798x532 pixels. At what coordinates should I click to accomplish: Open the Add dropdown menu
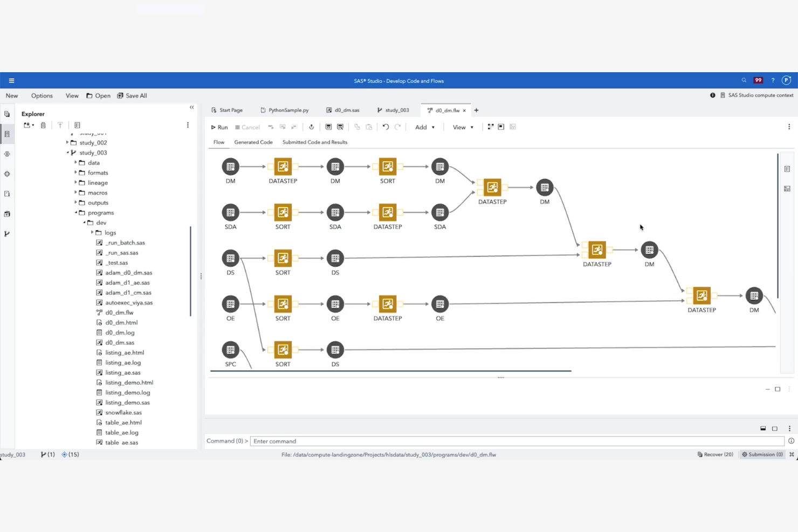(x=425, y=127)
